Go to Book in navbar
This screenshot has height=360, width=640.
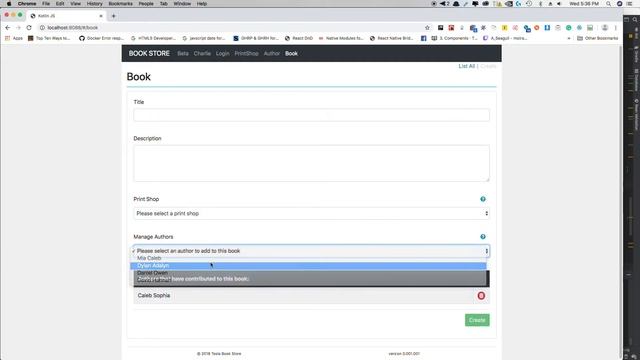[x=291, y=53]
